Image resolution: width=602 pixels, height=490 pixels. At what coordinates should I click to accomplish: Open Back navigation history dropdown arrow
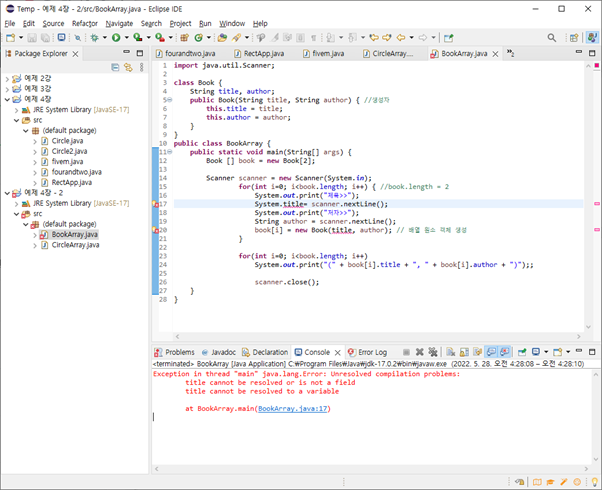[411, 38]
